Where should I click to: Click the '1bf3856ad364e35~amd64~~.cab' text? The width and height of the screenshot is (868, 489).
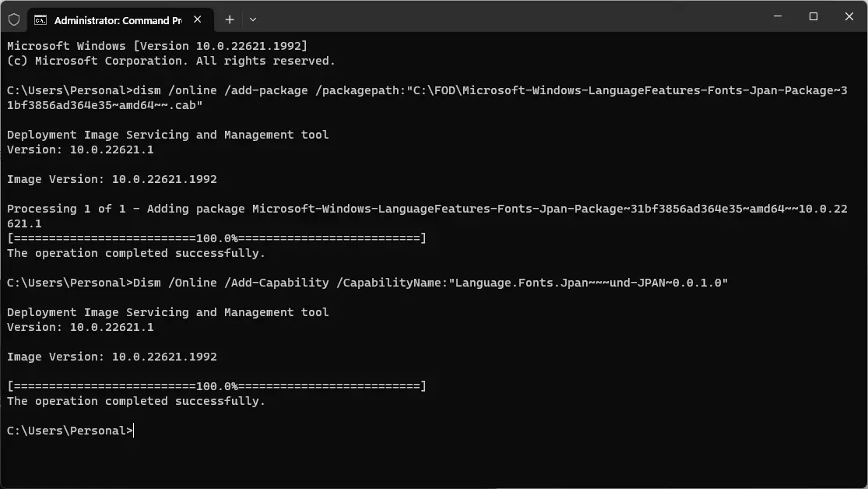104,105
